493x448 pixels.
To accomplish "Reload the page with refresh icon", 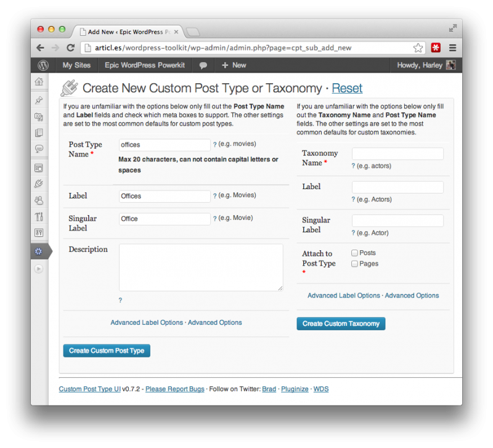I will (71, 48).
